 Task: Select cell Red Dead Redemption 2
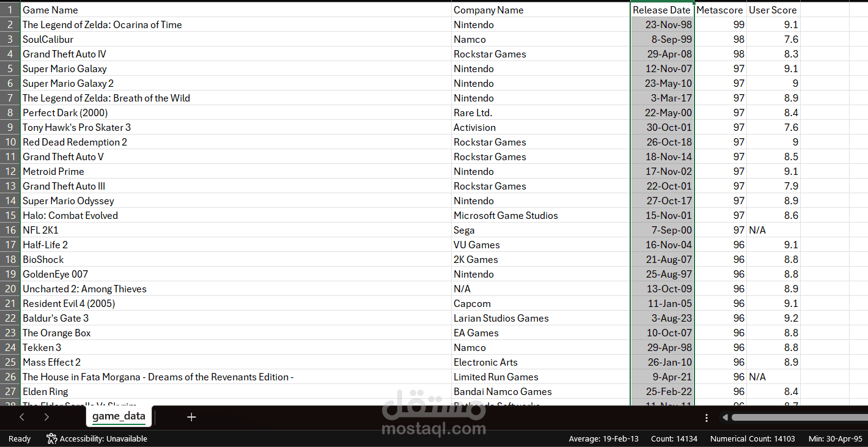236,142
